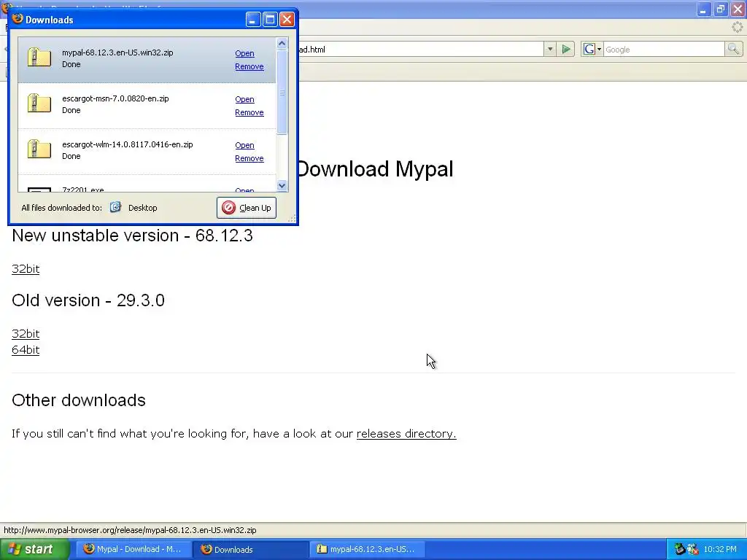Screen dimensions: 747x560
Task: Click the Firefox icon in Downloads title bar
Action: (18, 18)
